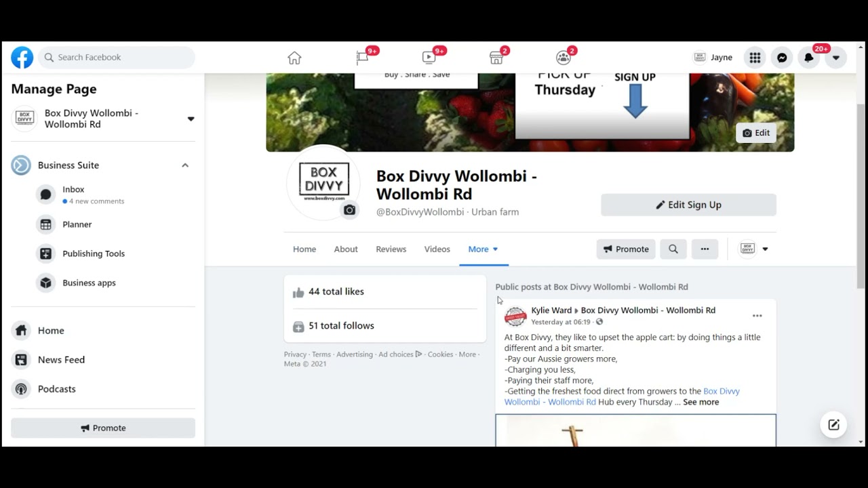Click the Search Facebook field

tap(117, 58)
